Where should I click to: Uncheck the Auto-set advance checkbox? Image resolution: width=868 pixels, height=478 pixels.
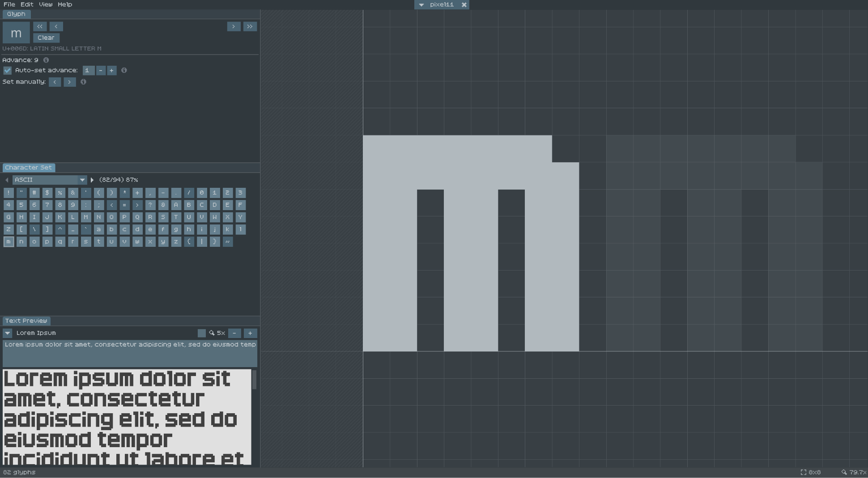click(x=7, y=70)
